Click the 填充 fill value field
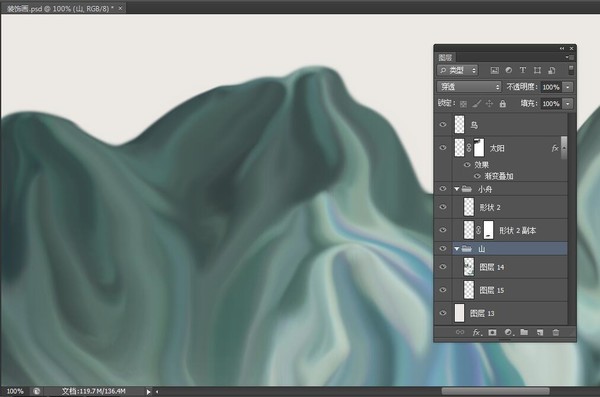This screenshot has height=397, width=600. click(x=551, y=104)
